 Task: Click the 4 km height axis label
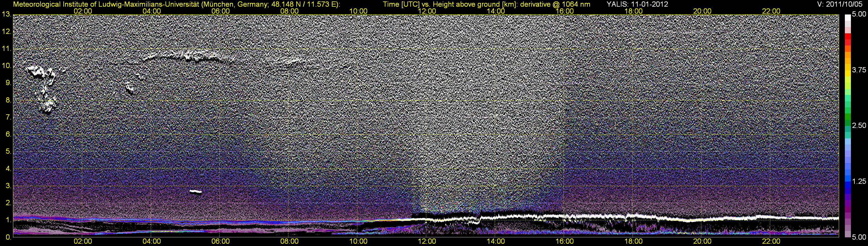coord(8,168)
